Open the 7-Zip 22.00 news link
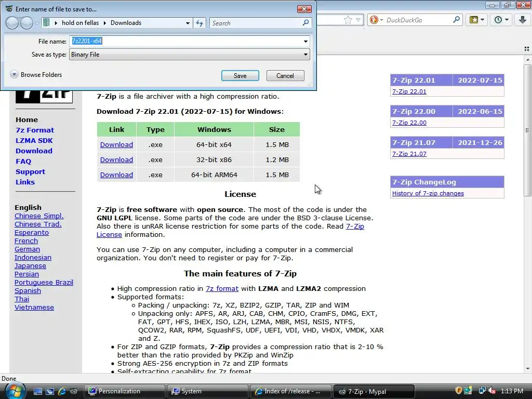 pos(409,123)
